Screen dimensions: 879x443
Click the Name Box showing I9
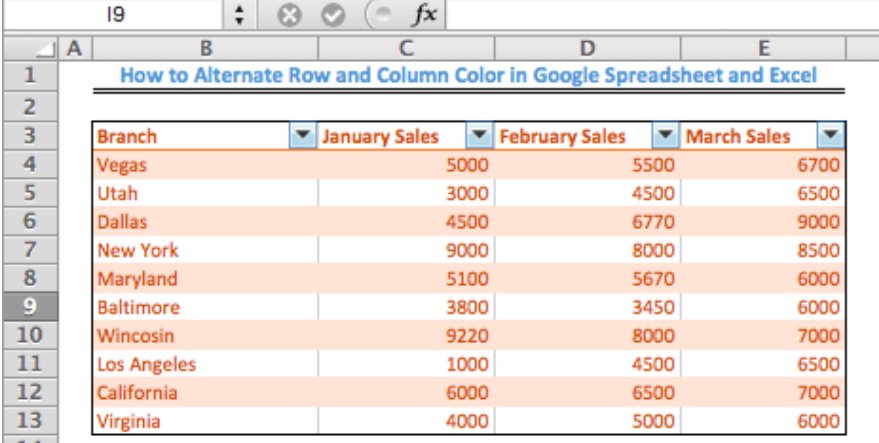click(113, 15)
